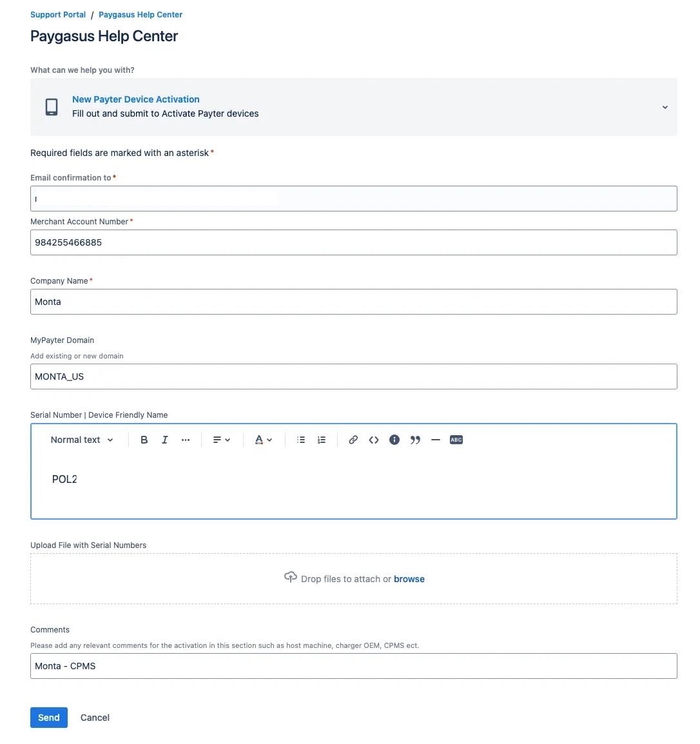Insert a block quote from the toolbar
Image resolution: width=700 pixels, height=744 pixels.
(x=415, y=440)
